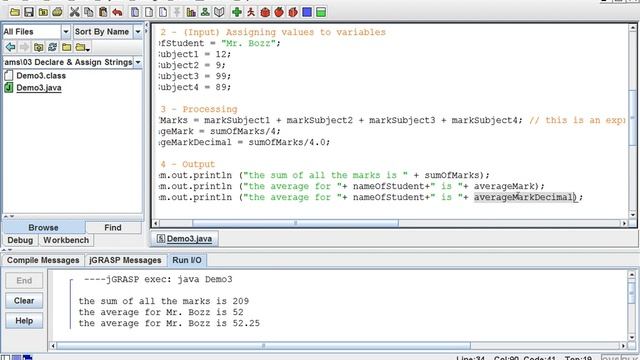The image size is (640, 360).
Task: Click the "Mr. Bozz" string in the code
Action: tap(248, 43)
